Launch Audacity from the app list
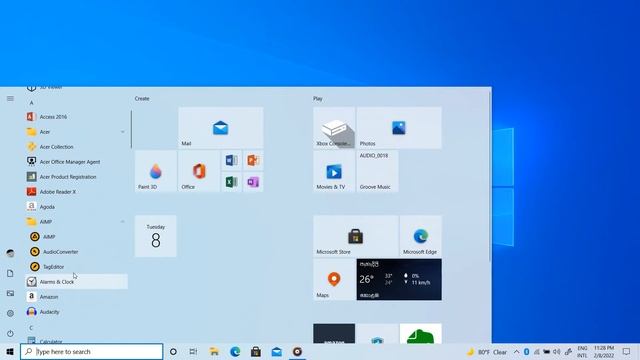This screenshot has width=640, height=360. pos(76,312)
